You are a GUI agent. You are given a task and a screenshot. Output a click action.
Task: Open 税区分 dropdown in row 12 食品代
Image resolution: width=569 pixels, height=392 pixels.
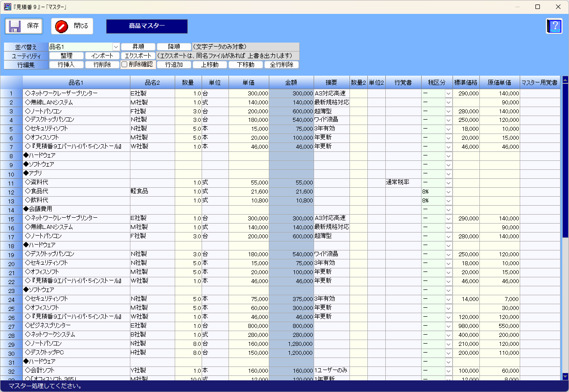(x=448, y=192)
